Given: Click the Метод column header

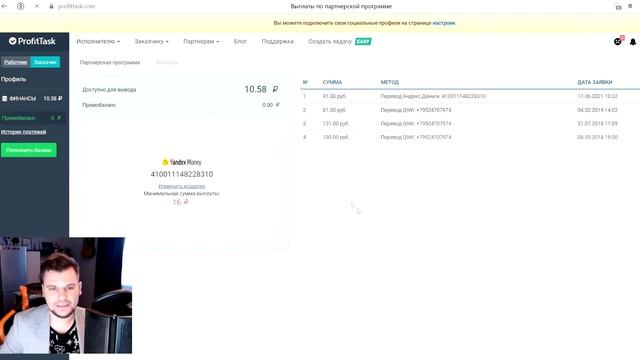Looking at the screenshot, I should [x=390, y=82].
